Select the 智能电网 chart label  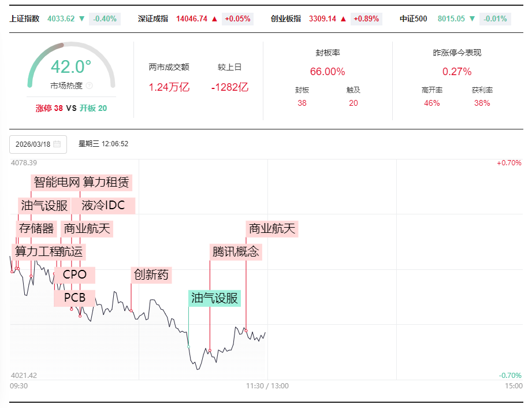[x=56, y=183]
